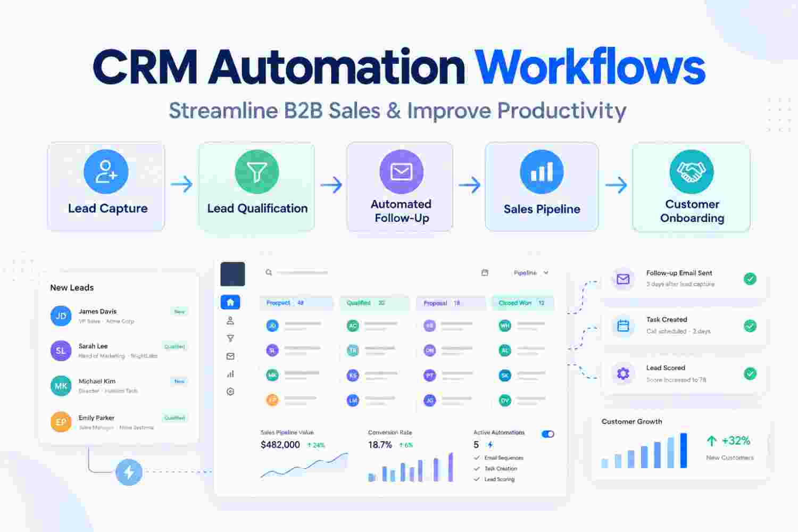Click the 18.7% conversion value
This screenshot has height=532, width=798.
click(x=380, y=445)
